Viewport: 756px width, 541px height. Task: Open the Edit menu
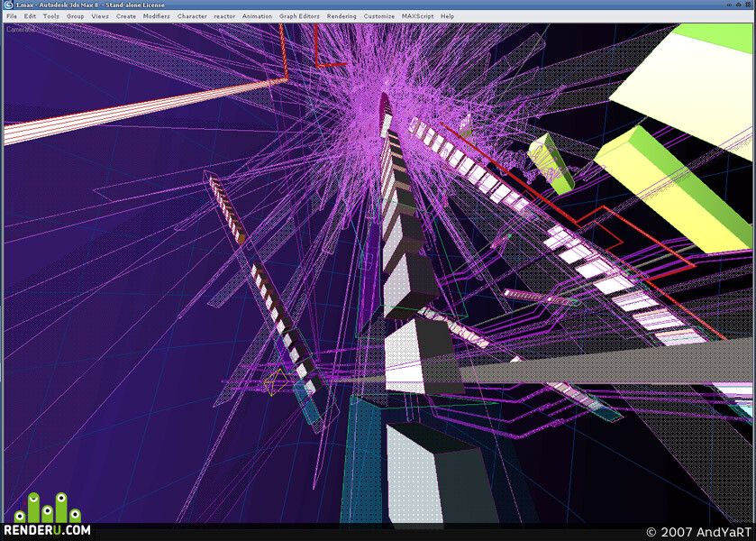30,16
